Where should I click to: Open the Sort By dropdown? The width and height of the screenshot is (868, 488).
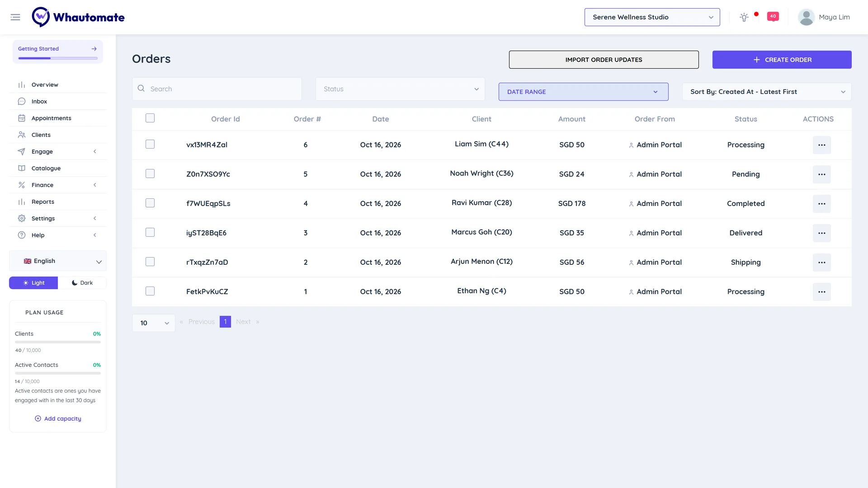pos(767,92)
